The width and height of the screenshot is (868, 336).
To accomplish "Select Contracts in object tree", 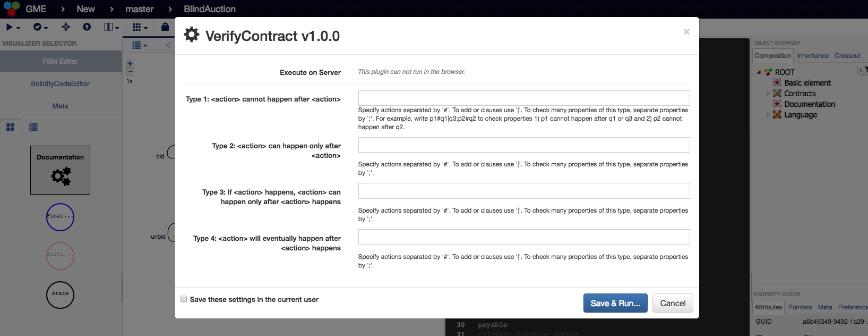I will coord(800,94).
